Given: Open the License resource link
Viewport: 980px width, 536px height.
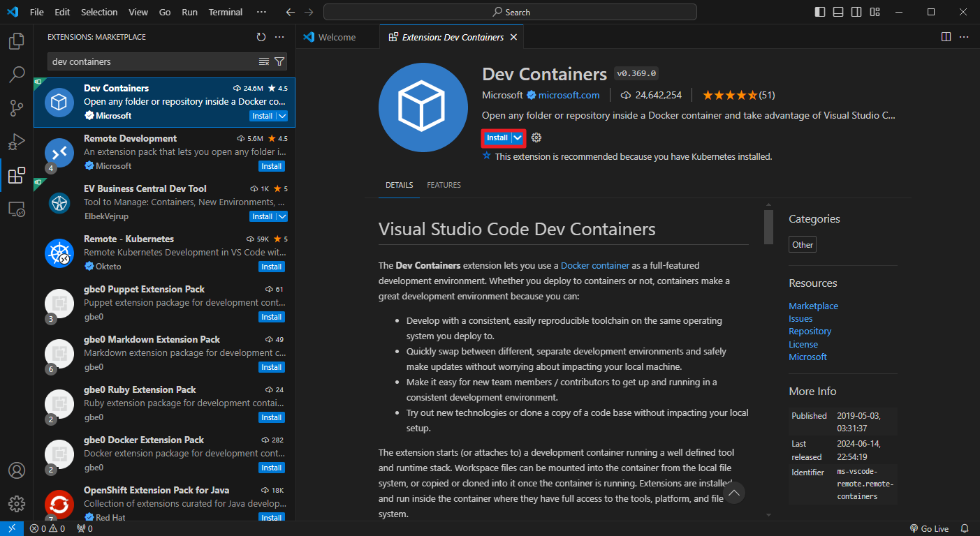Looking at the screenshot, I should [803, 344].
